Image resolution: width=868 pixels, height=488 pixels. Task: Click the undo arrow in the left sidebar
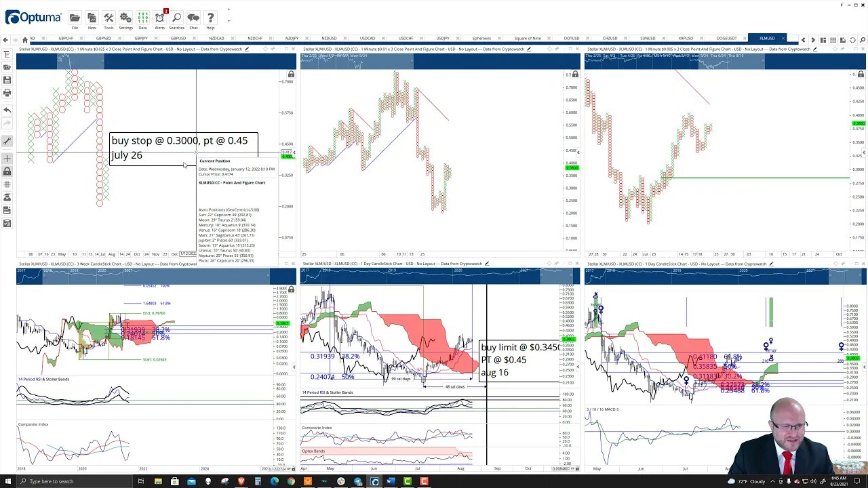pos(7,110)
